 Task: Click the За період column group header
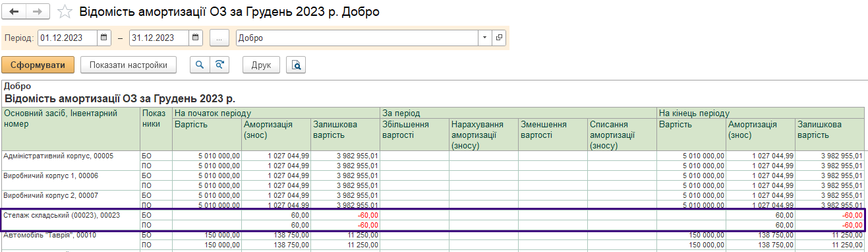(519, 113)
